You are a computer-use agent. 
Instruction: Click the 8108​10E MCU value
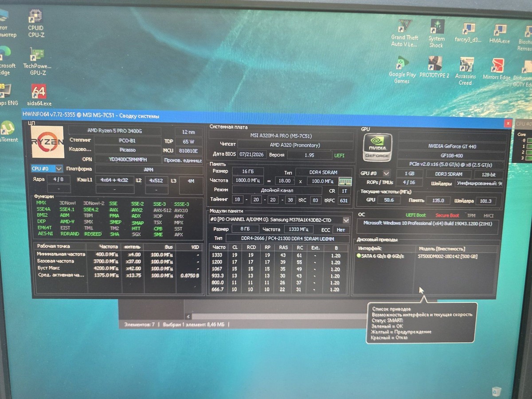pyautogui.click(x=188, y=150)
